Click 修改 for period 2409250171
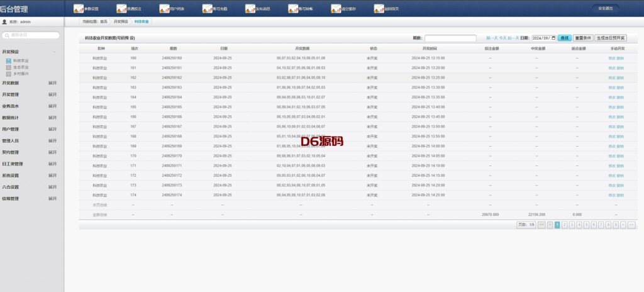The height and width of the screenshot is (292, 644). coord(612,166)
